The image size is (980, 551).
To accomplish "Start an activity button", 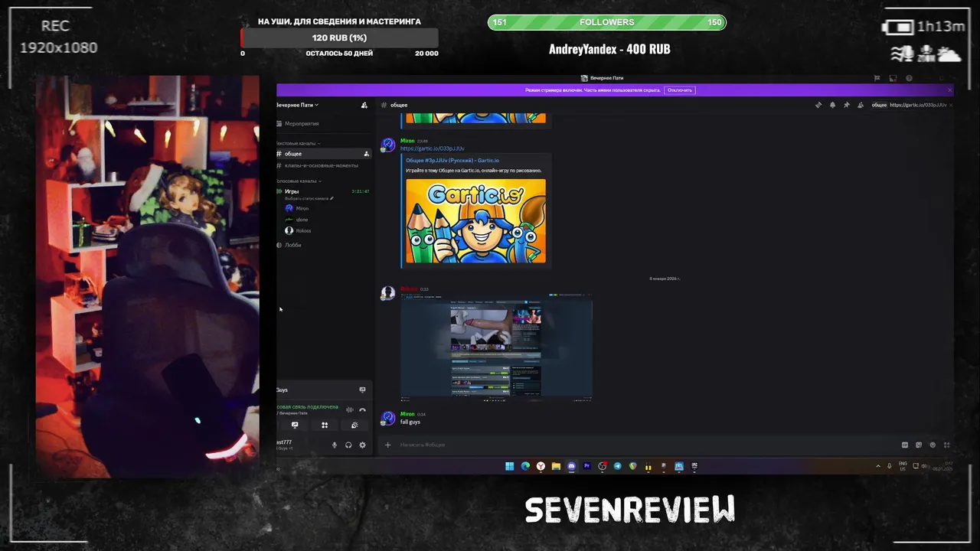I will [325, 425].
